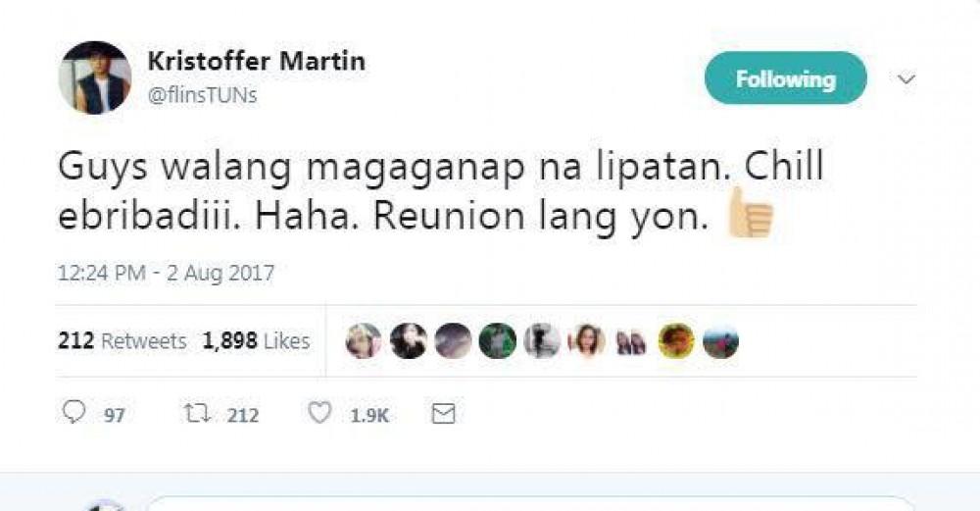Send tweet via the envelope message icon
The image size is (980, 511).
tap(444, 414)
